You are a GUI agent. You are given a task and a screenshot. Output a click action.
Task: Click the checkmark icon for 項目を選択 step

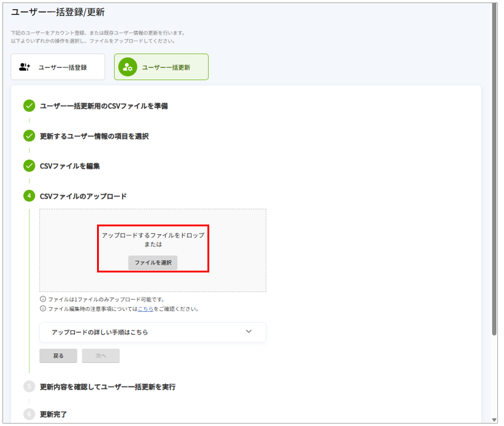[x=29, y=136]
